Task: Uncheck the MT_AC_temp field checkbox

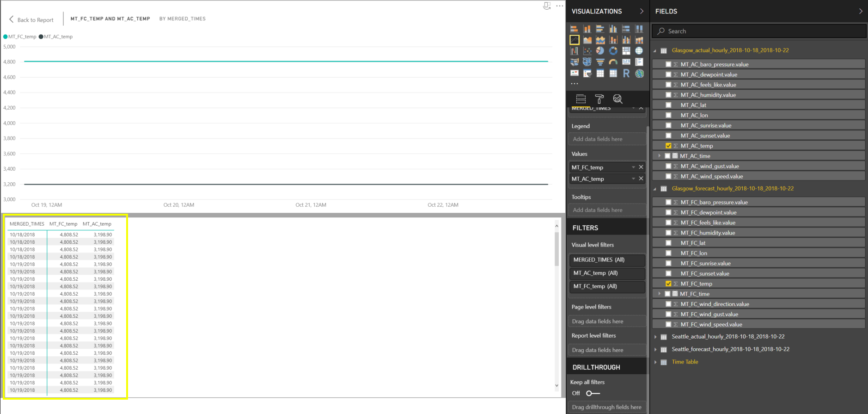Action: tap(668, 146)
